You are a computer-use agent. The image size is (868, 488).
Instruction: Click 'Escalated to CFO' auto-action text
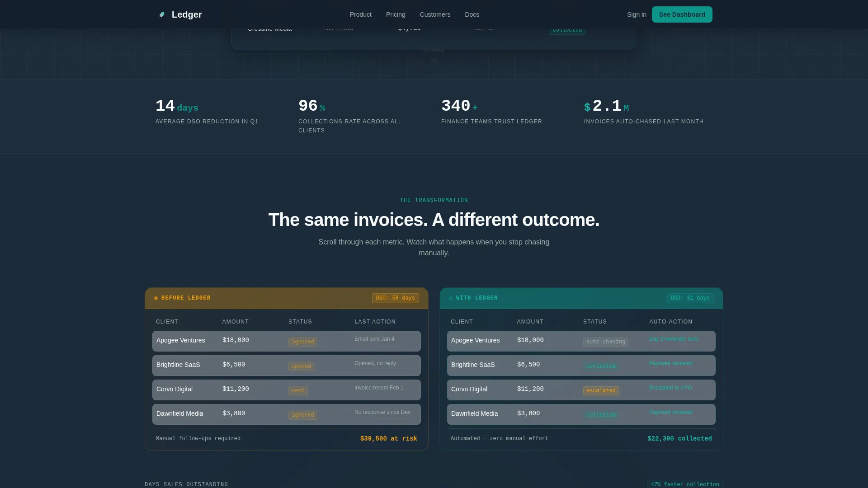tap(670, 388)
